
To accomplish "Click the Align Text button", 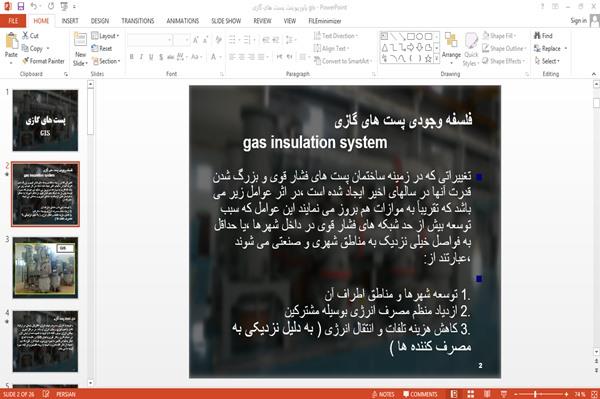I will tap(331, 48).
